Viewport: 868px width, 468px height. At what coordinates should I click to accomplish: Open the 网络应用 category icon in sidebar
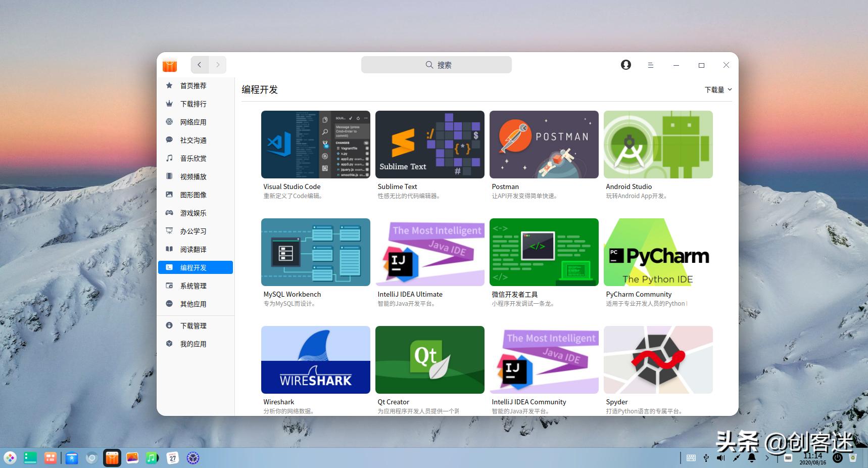[169, 122]
